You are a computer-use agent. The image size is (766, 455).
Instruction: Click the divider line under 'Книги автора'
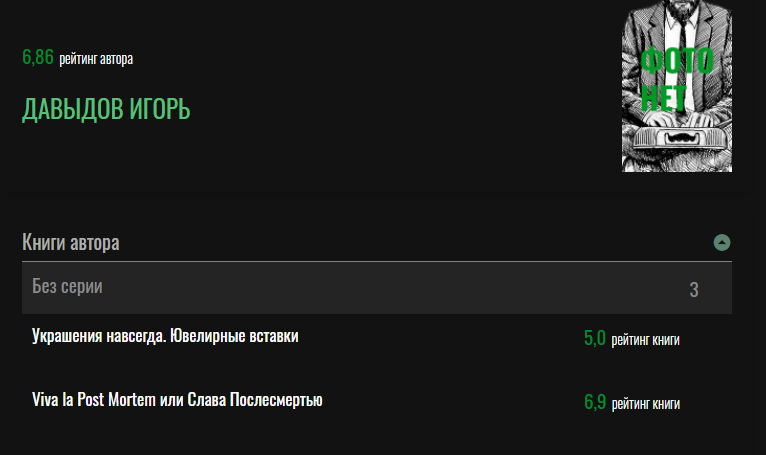[377, 261]
